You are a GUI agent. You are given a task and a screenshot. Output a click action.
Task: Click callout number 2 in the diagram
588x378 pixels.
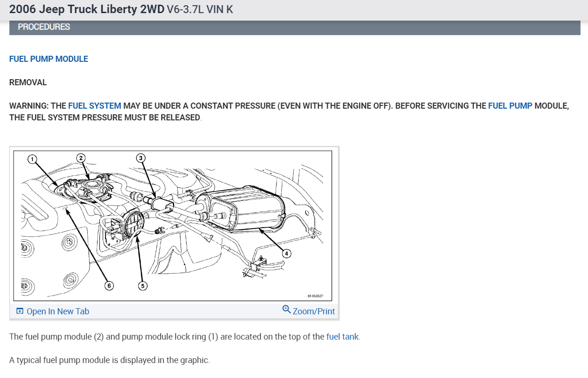[81, 157]
